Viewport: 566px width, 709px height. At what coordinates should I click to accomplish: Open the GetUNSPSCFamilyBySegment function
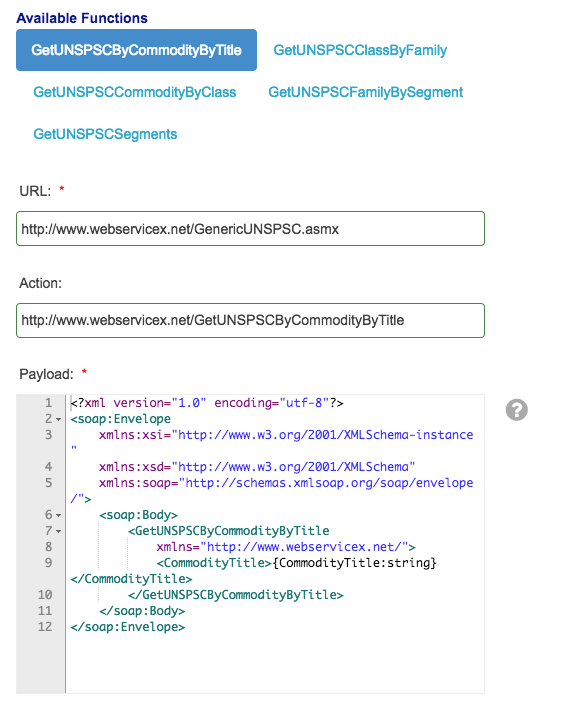[x=365, y=92]
